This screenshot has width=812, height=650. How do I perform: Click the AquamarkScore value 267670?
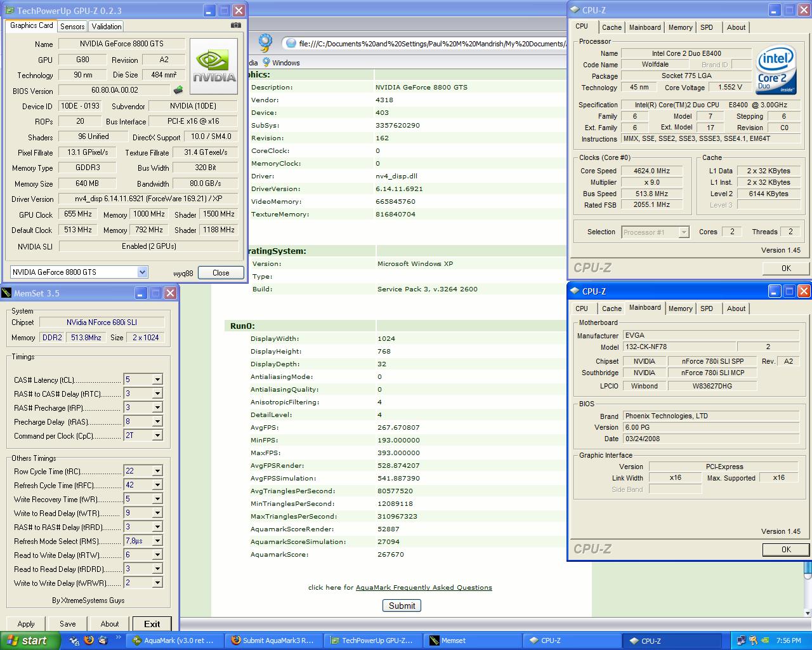click(390, 554)
